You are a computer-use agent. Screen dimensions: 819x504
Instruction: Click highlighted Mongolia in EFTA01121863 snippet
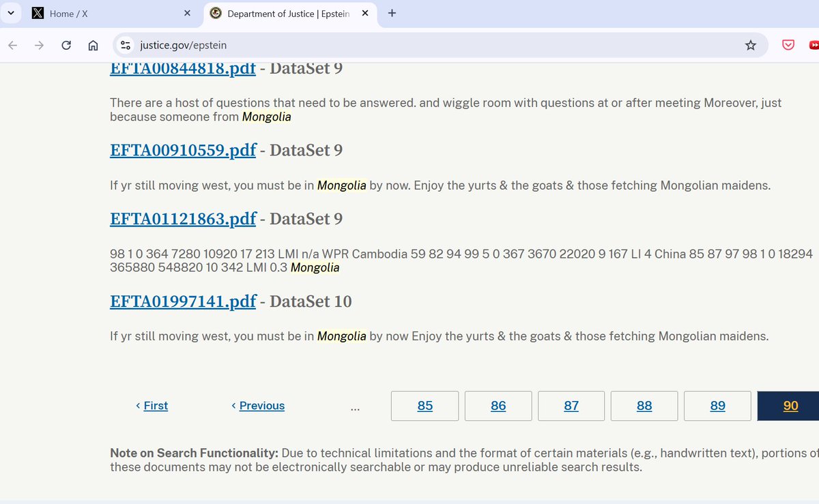coord(315,267)
